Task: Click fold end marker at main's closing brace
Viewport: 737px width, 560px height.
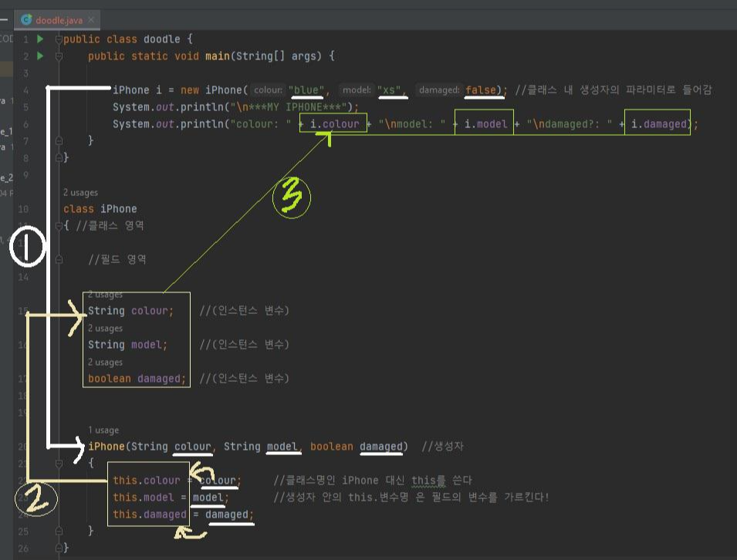Action: tap(59, 140)
